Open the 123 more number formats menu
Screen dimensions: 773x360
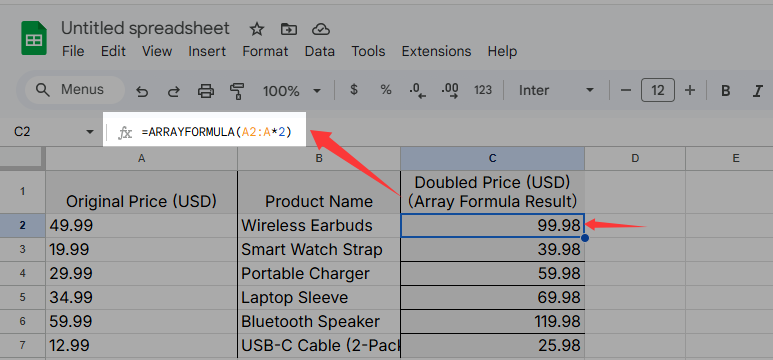click(x=483, y=90)
